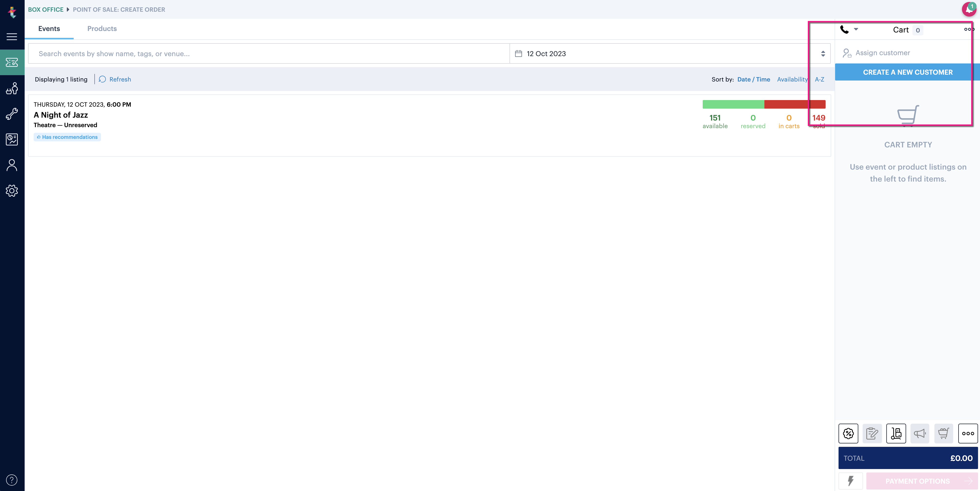This screenshot has height=491, width=980.
Task: Click the discount percent badge icon
Action: [x=848, y=433]
